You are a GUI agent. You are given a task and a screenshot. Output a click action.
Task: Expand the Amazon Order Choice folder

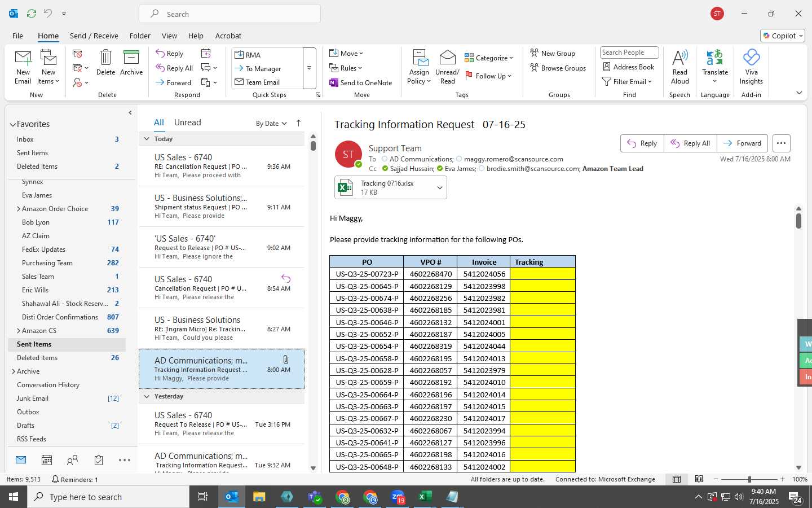pos(18,209)
